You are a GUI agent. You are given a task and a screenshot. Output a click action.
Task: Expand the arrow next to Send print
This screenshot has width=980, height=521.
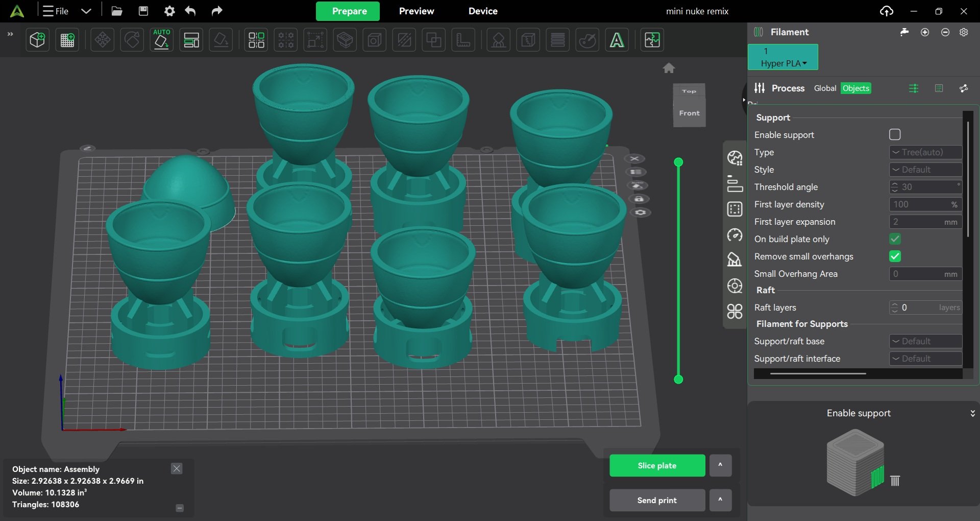[720, 500]
